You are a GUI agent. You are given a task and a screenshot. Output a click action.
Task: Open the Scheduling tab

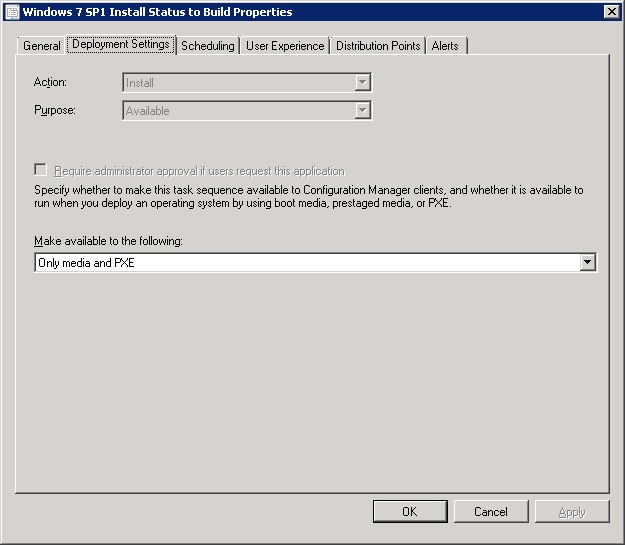pos(208,46)
